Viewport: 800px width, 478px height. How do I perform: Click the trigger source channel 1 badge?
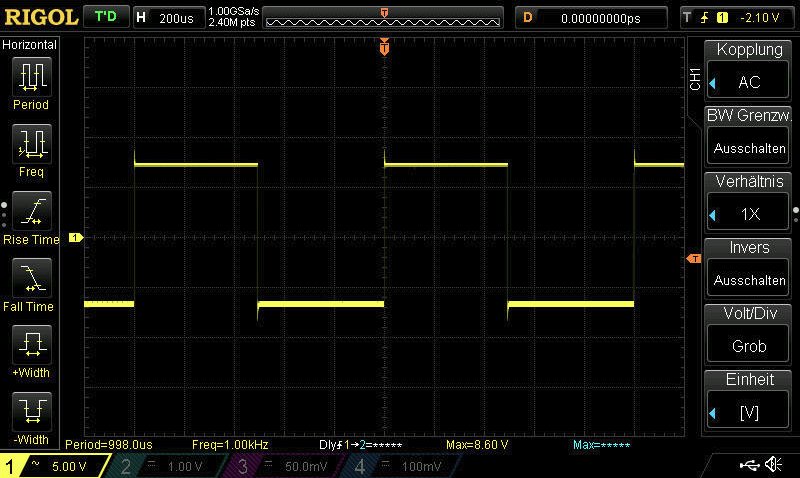click(722, 18)
